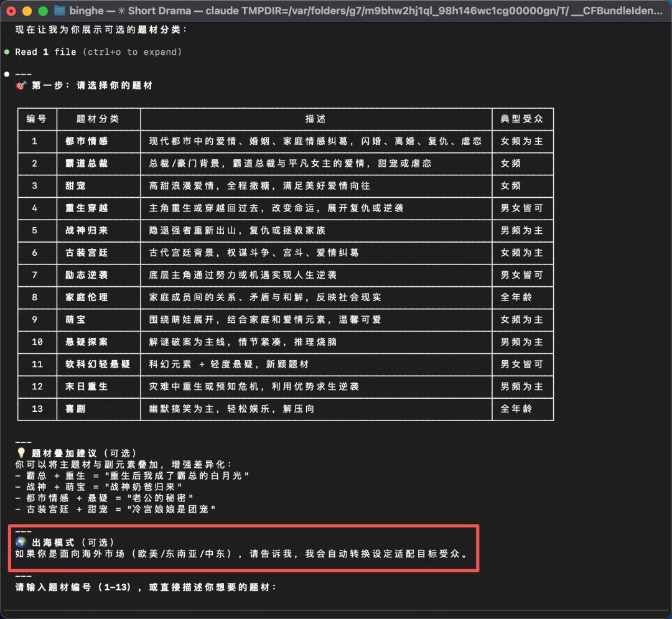Image resolution: width=672 pixels, height=619 pixels.
Task: Select the 霸道总裁 genre cell
Action: tap(86, 164)
